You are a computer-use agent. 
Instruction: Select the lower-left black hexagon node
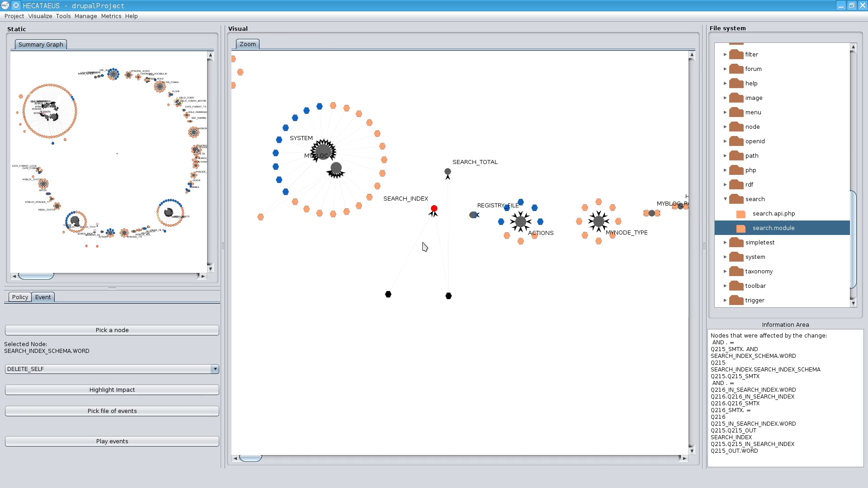(x=388, y=295)
